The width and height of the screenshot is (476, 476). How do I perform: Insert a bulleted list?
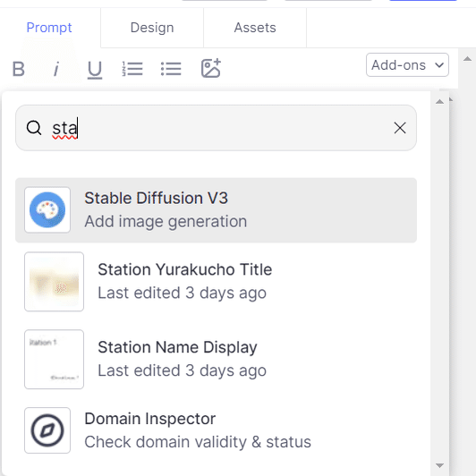(x=171, y=69)
